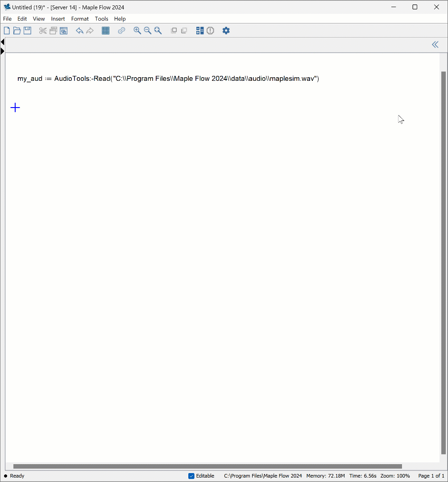Click the lower right-pointing black triangle
The image size is (448, 482).
pos(3,51)
